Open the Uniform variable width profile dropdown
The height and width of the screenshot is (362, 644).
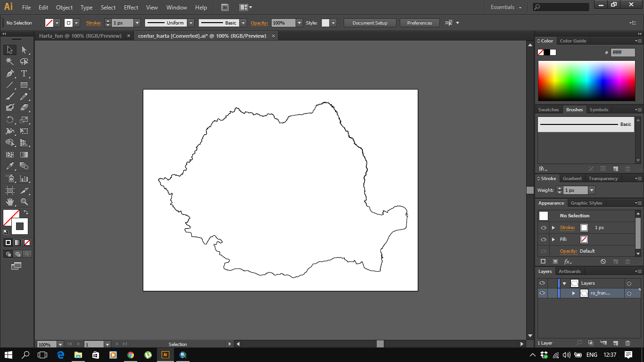tap(191, 23)
